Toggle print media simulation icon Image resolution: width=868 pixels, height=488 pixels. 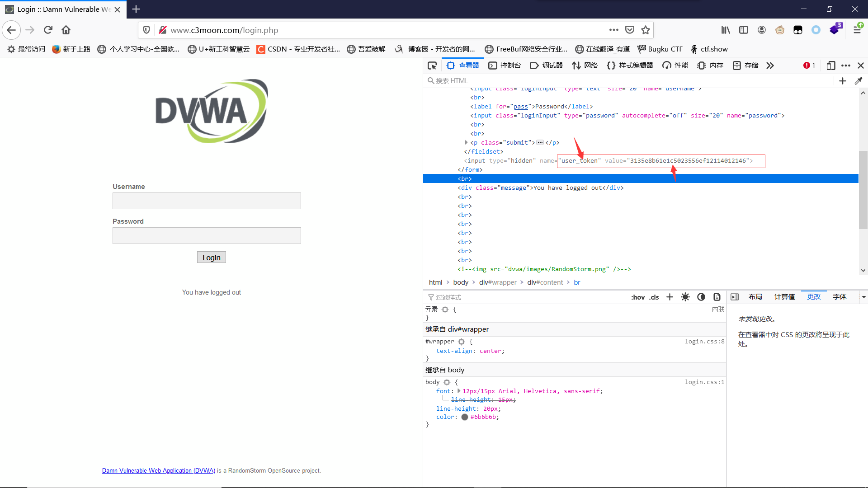[x=717, y=297]
